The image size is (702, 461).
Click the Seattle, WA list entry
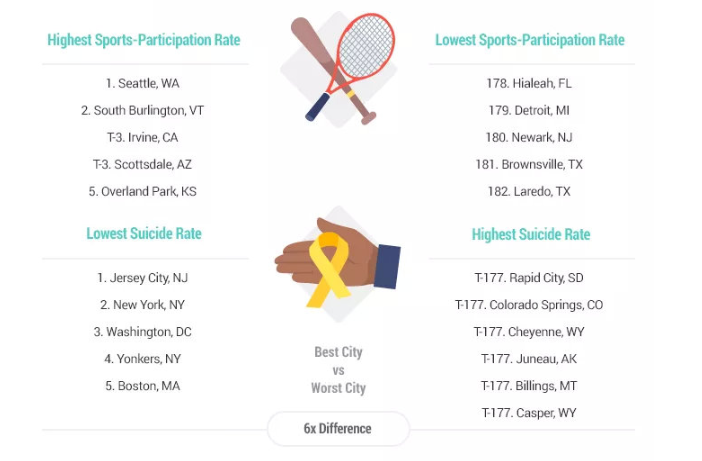(x=142, y=83)
